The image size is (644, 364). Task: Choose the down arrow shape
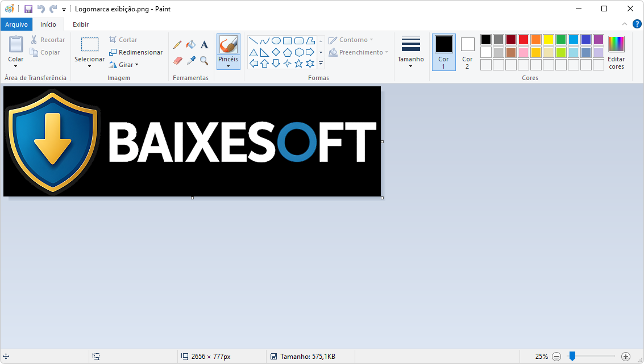[x=276, y=63]
